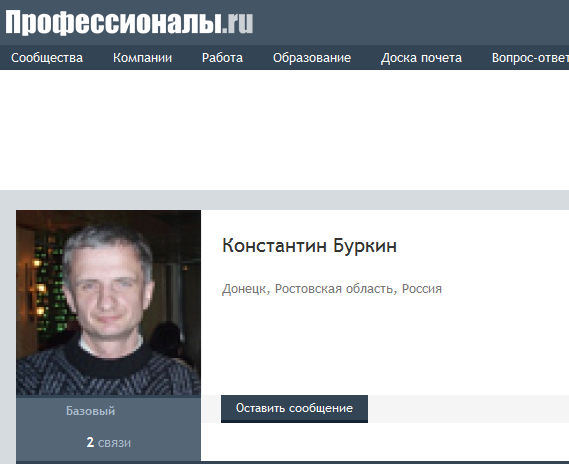Open the Сообщества menu item
Viewport: 569px width, 464px height.
click(47, 58)
